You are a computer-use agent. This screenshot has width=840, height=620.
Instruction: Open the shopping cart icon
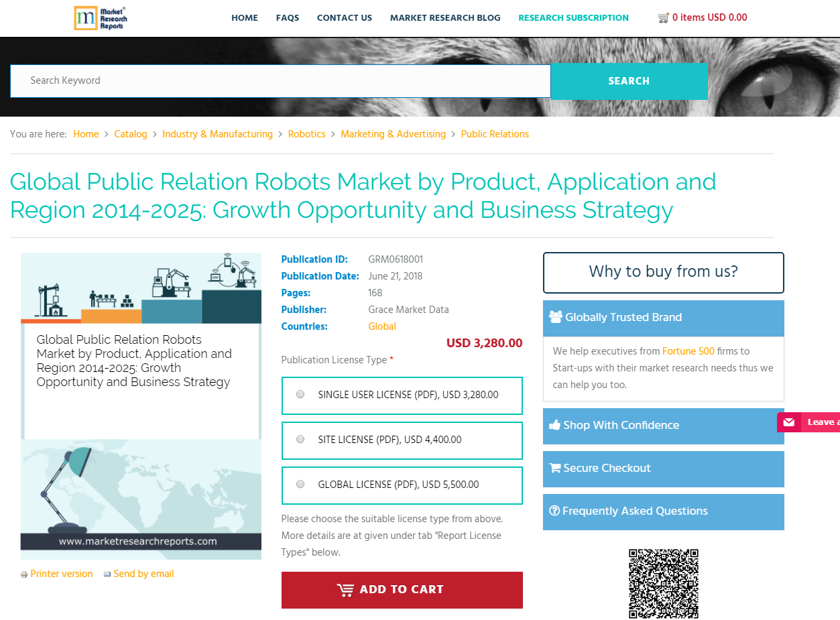(663, 18)
